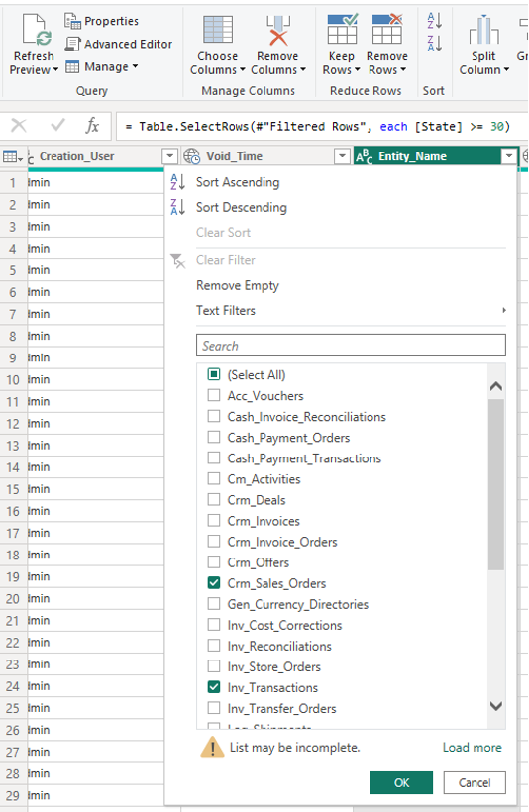
Task: Confirm the formula with the checkmark icon
Action: [58, 125]
